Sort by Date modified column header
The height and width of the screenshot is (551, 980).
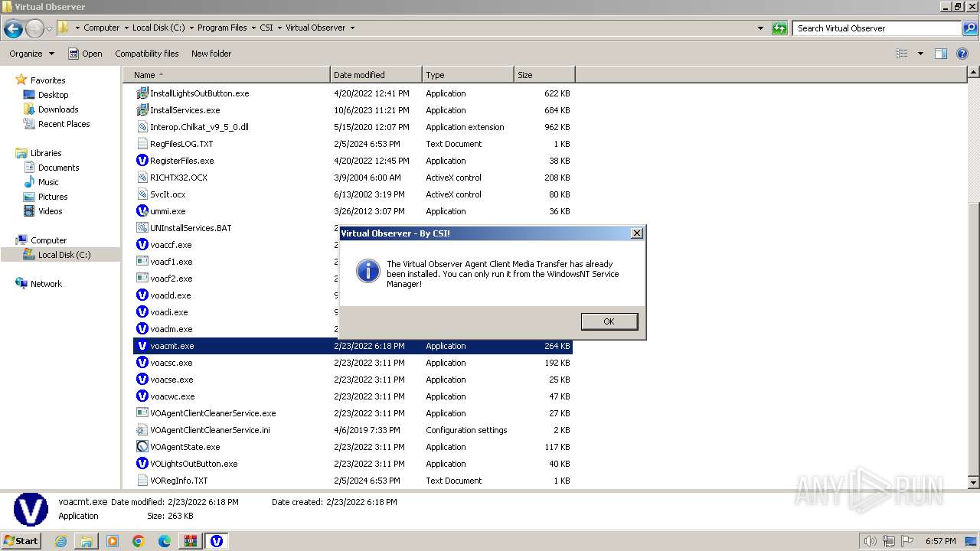[376, 75]
